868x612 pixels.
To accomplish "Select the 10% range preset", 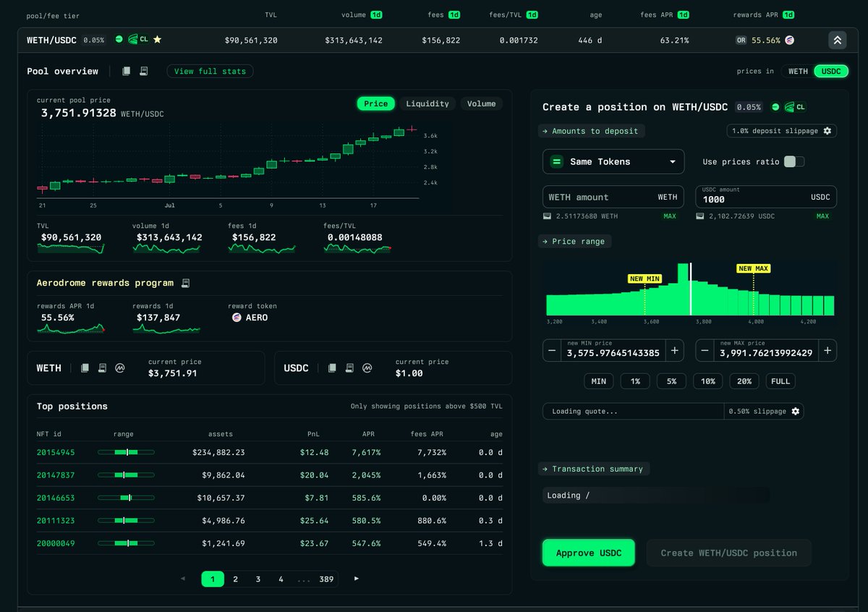I will click(707, 381).
